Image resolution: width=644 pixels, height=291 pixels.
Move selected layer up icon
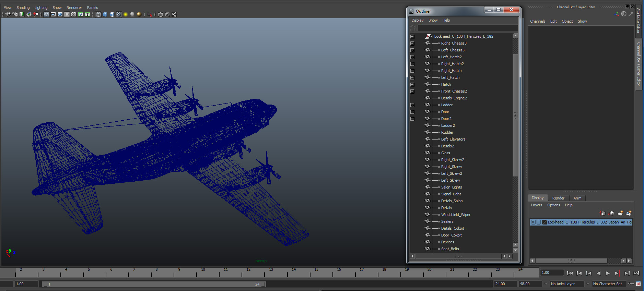pyautogui.click(x=602, y=213)
